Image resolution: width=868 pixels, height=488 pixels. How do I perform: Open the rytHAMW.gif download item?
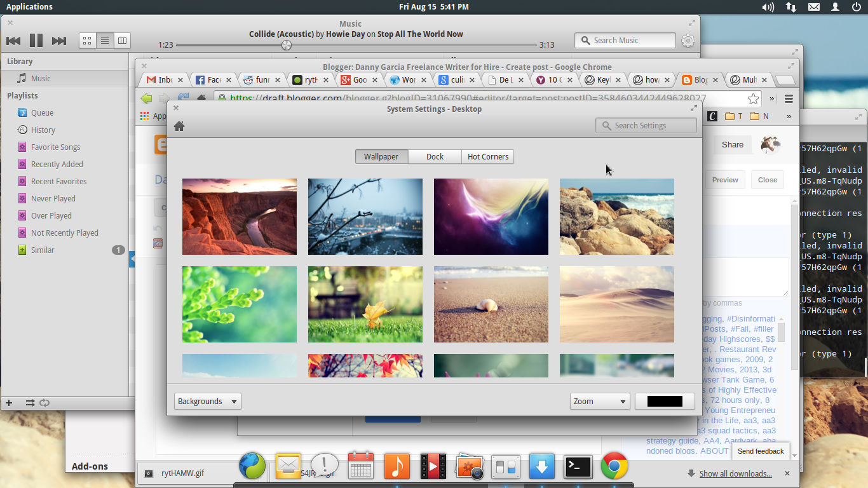click(x=184, y=473)
